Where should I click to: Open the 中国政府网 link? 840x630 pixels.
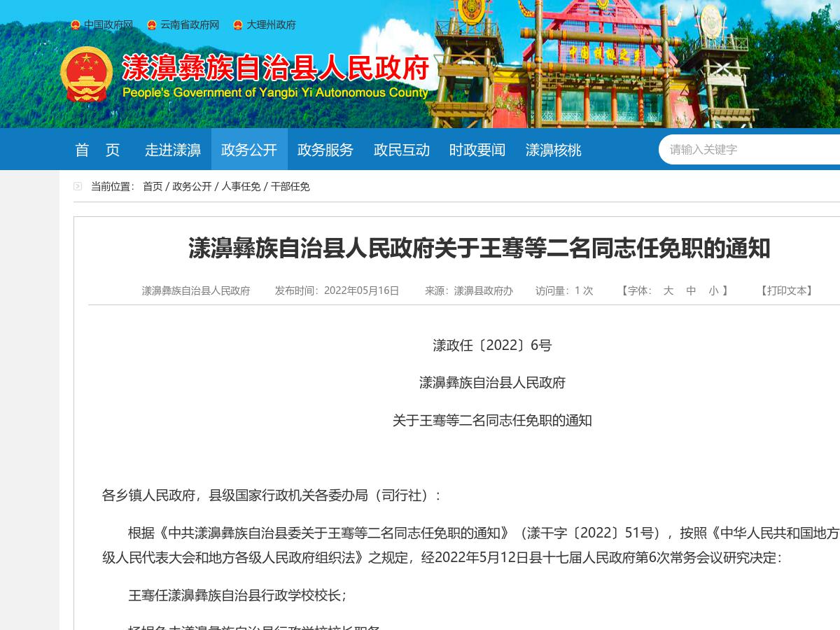pos(108,24)
